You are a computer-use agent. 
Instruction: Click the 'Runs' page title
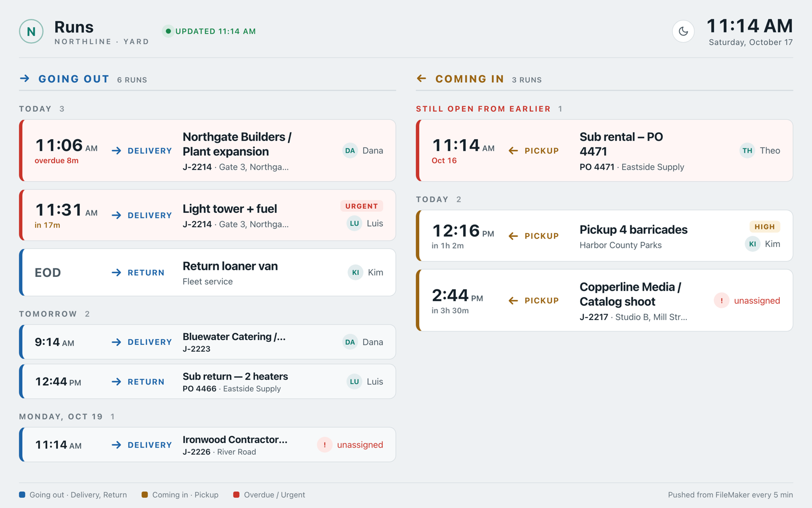click(x=74, y=27)
